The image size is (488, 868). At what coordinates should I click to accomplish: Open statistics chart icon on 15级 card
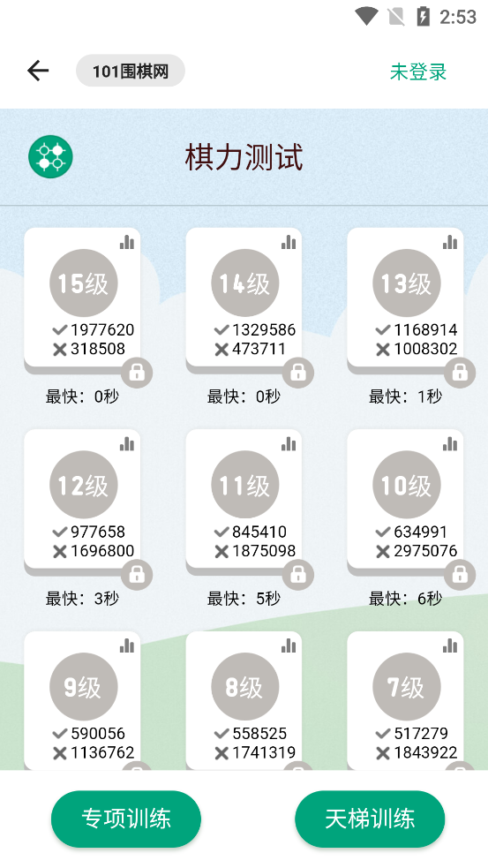[127, 242]
